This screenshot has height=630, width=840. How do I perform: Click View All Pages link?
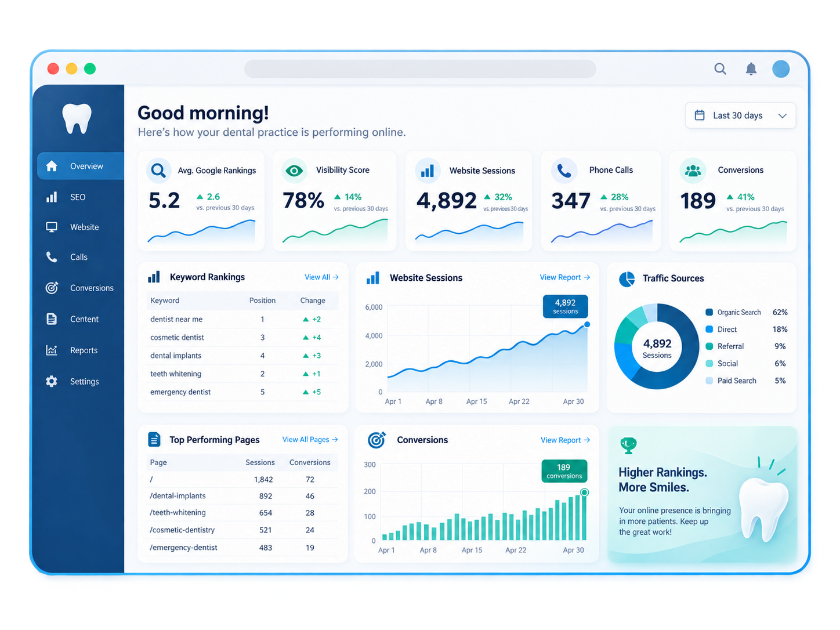[x=310, y=440]
